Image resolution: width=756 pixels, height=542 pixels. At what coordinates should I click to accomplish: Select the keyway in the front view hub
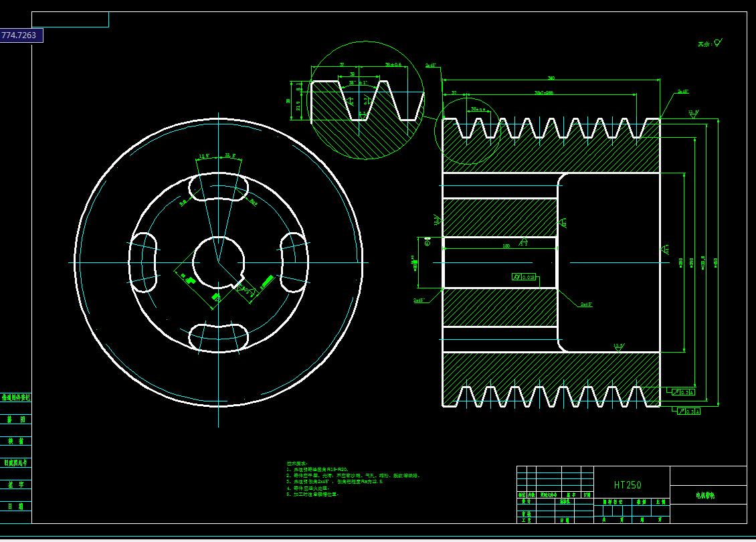pyautogui.click(x=238, y=281)
